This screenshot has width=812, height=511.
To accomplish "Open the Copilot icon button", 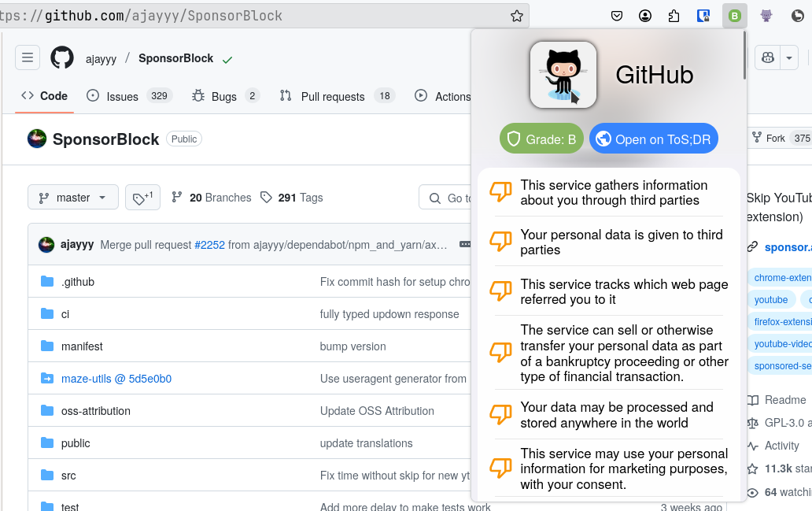I will [768, 57].
